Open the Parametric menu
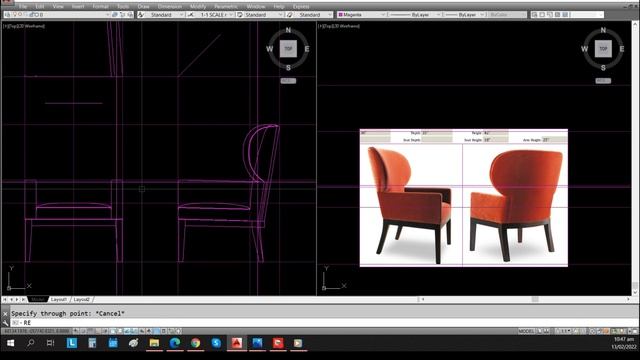The width and height of the screenshot is (640, 360). pos(226,7)
